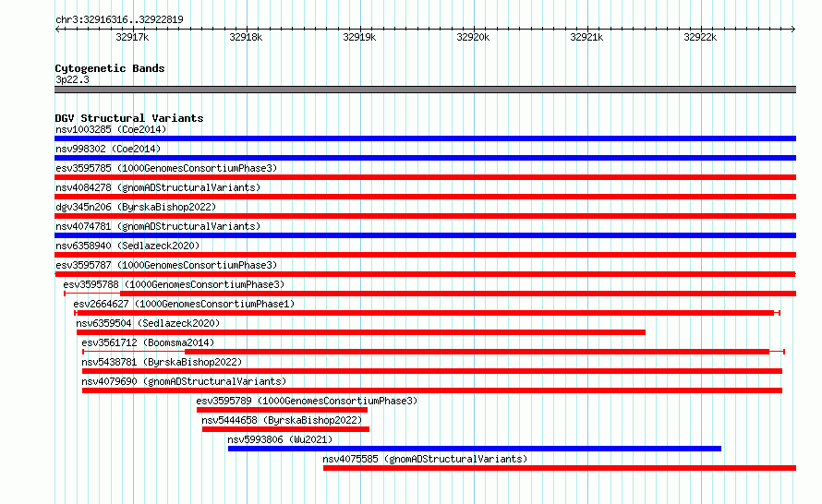Click the red bar under nsv4075585
The height and width of the screenshot is (504, 822).
click(560, 468)
